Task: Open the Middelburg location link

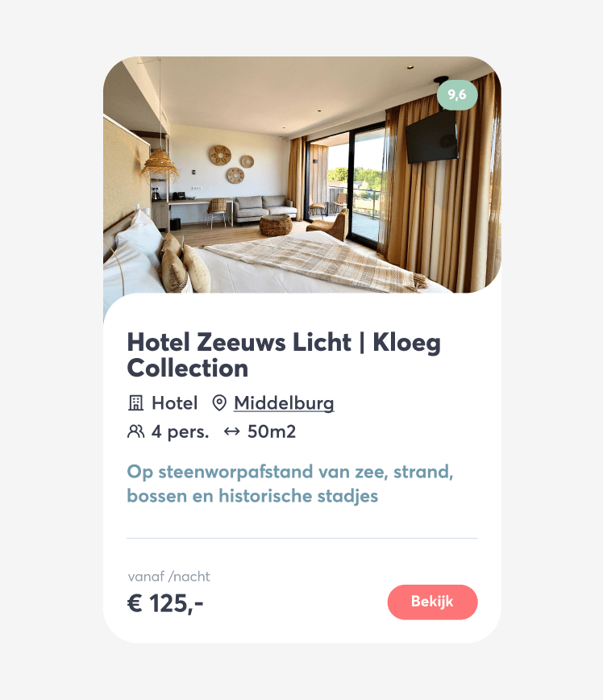Action: pos(284,403)
